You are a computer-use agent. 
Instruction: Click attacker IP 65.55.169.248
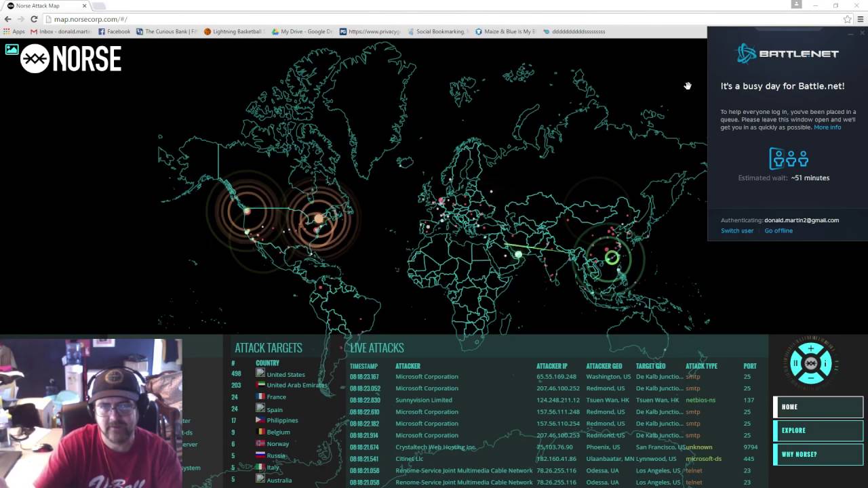click(556, 376)
